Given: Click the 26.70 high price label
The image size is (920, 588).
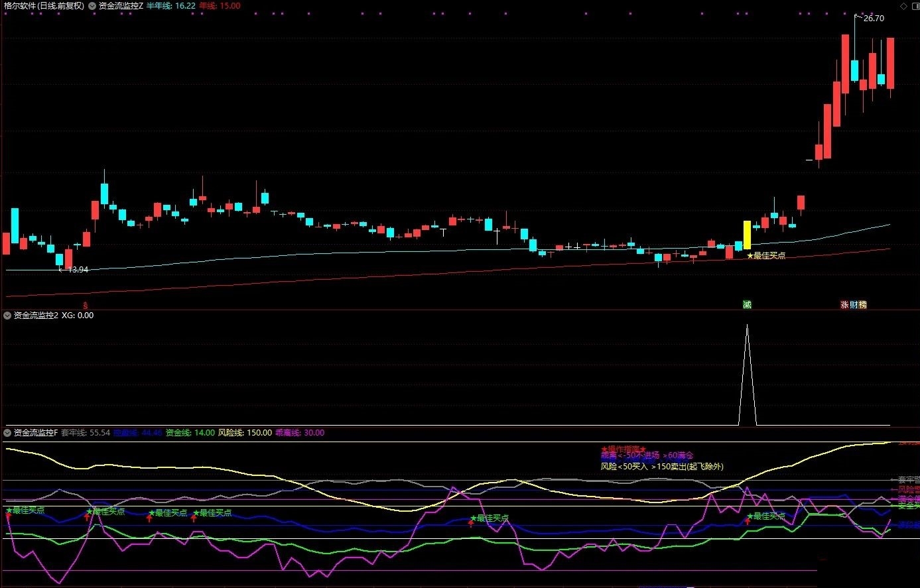Looking at the screenshot, I should click(874, 19).
